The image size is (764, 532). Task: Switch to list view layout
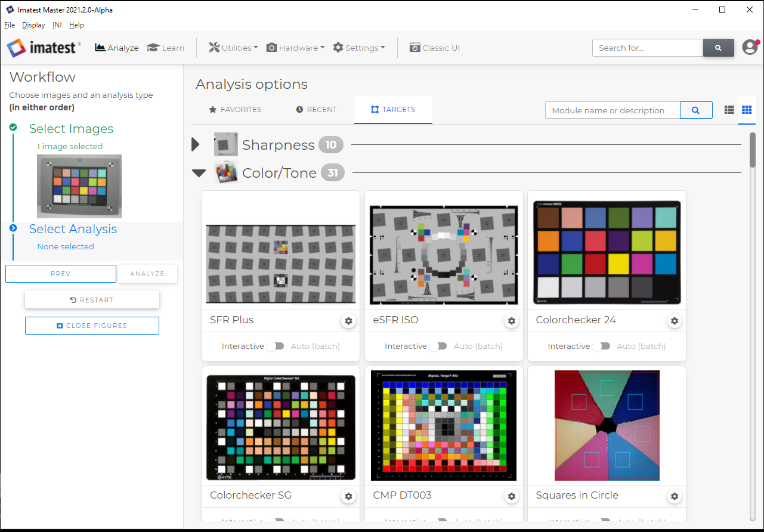[x=729, y=110]
